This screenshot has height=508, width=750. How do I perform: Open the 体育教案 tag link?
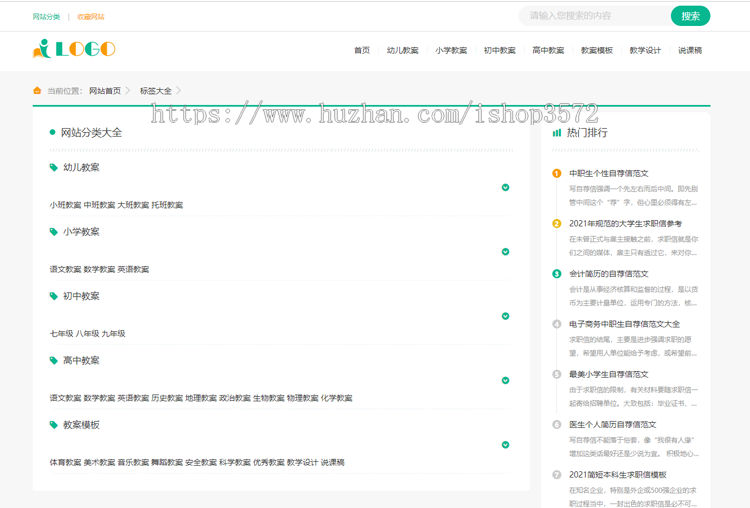[66, 463]
